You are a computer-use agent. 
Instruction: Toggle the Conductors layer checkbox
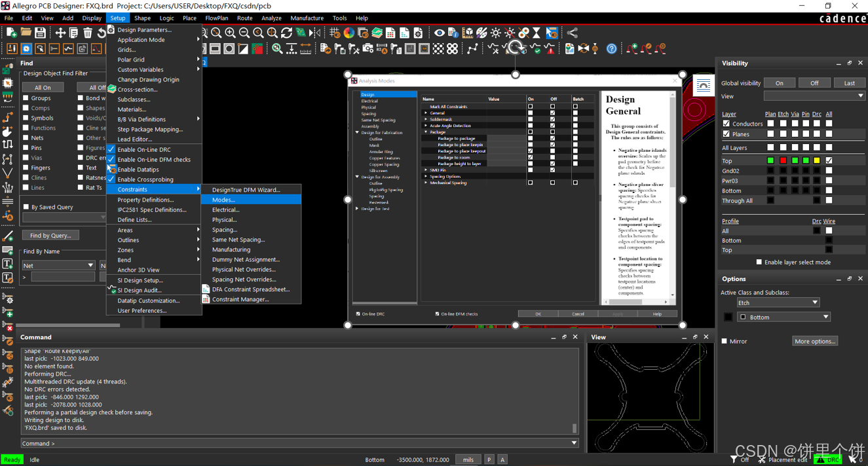(x=726, y=124)
